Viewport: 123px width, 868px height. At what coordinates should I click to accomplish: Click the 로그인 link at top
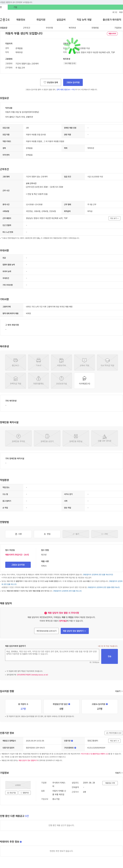tap(115, 12)
